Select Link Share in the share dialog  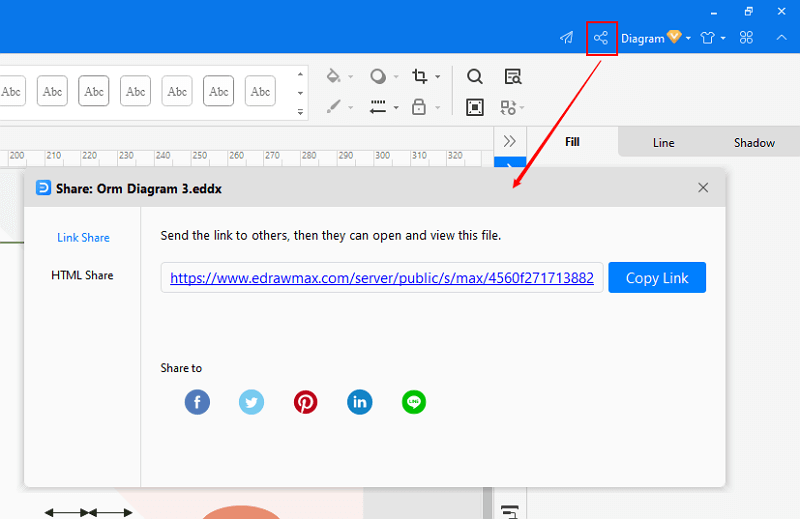pyautogui.click(x=83, y=238)
